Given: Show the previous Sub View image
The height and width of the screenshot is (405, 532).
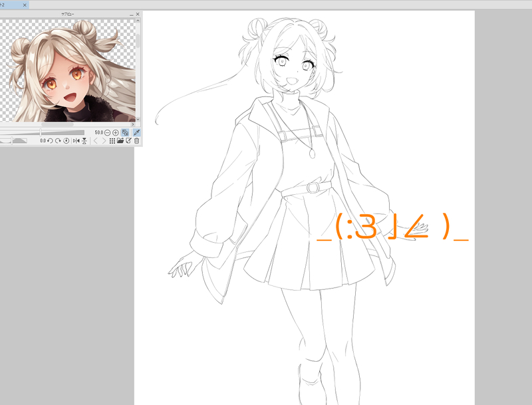Looking at the screenshot, I should click(96, 141).
